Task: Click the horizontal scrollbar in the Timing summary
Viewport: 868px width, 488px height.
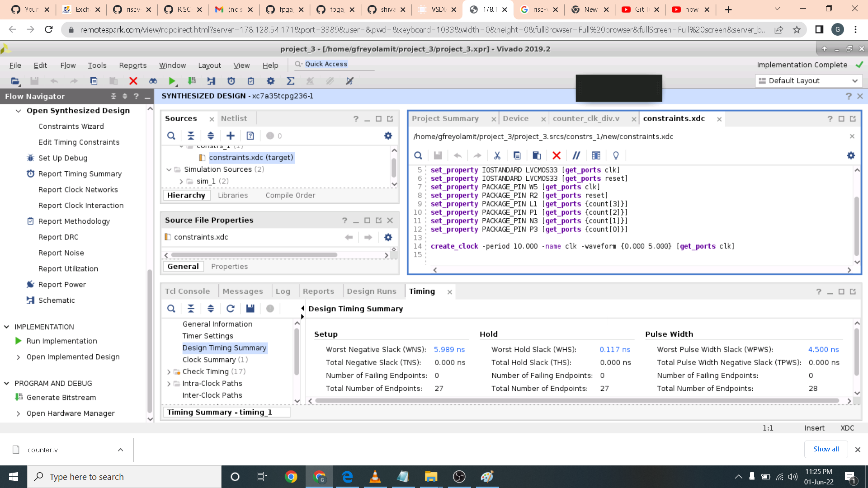Action: (x=576, y=401)
